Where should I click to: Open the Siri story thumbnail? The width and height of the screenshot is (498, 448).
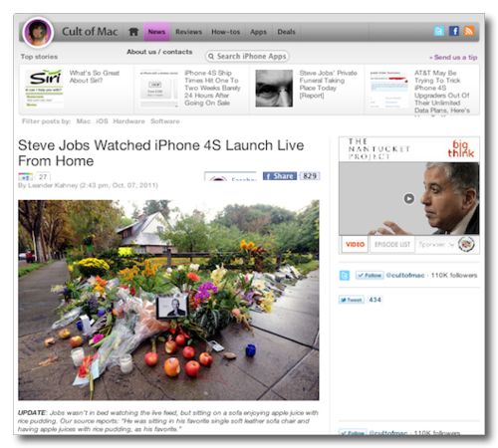coord(44,88)
